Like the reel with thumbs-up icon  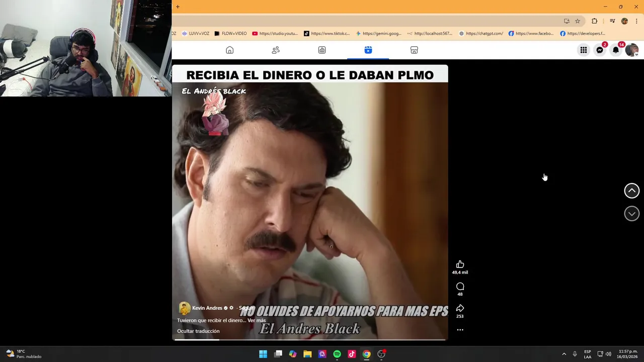click(x=460, y=264)
